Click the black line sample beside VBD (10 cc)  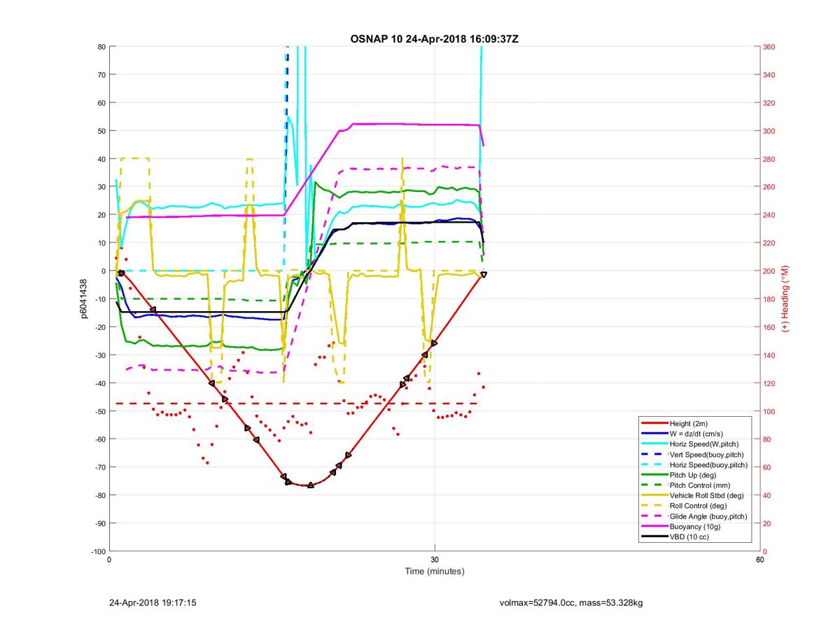pyautogui.click(x=654, y=537)
